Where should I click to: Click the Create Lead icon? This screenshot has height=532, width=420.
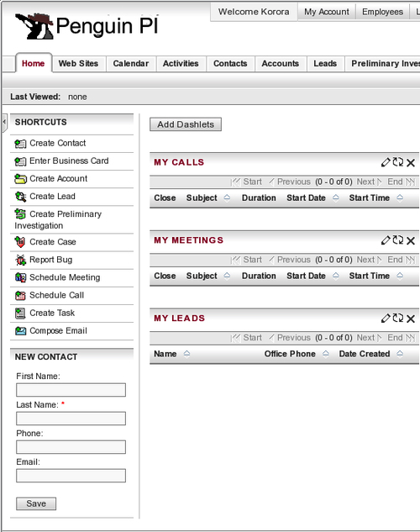pyautogui.click(x=20, y=197)
